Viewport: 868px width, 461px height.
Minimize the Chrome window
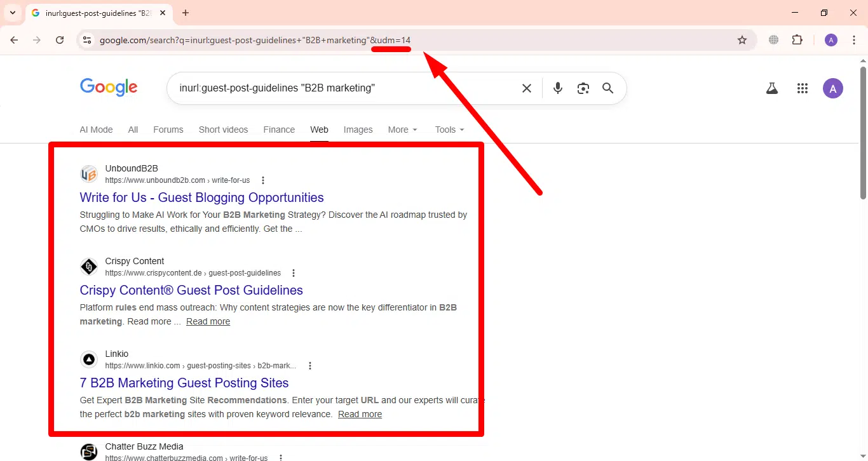795,13
